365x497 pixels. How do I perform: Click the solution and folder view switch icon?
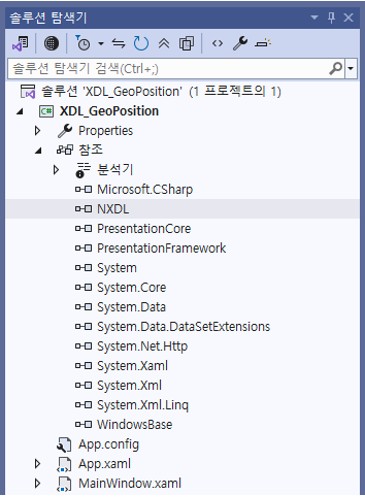pos(20,43)
